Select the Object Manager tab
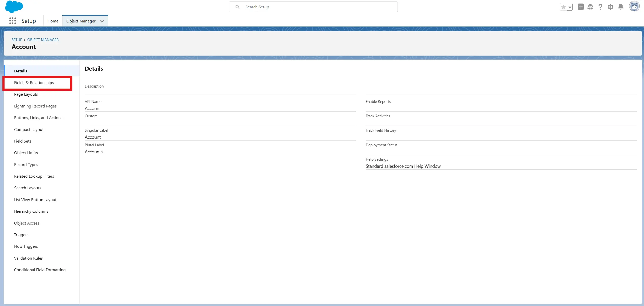The width and height of the screenshot is (644, 306). (x=81, y=21)
